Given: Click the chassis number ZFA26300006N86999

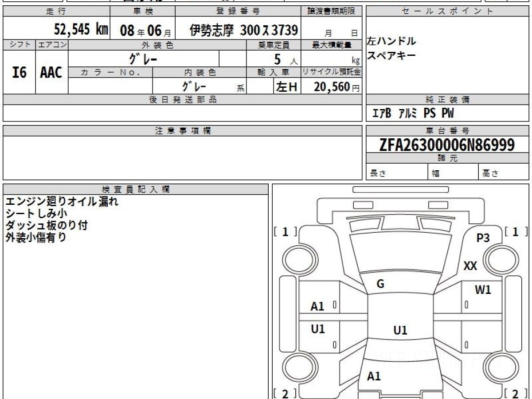Looking at the screenshot, I should (447, 145).
